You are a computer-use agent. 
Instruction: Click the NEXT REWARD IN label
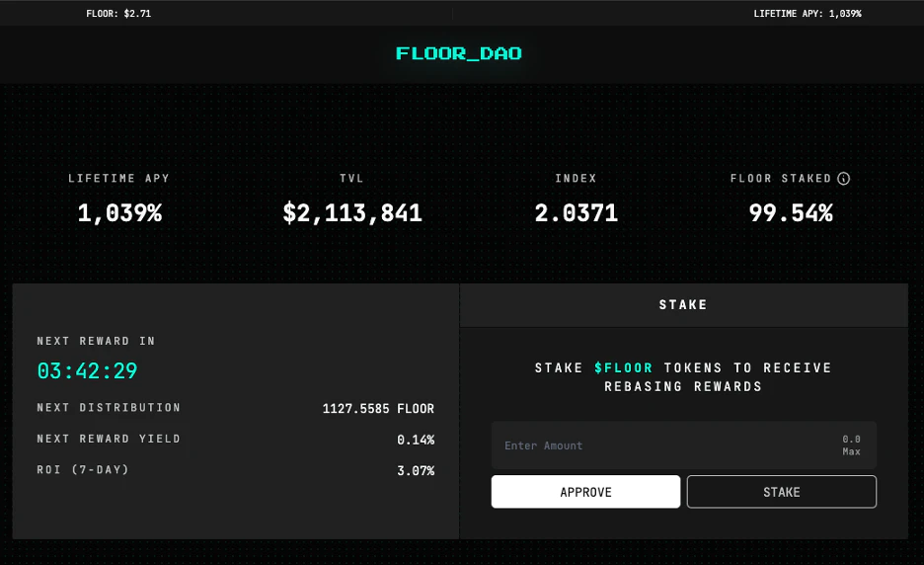tap(96, 341)
